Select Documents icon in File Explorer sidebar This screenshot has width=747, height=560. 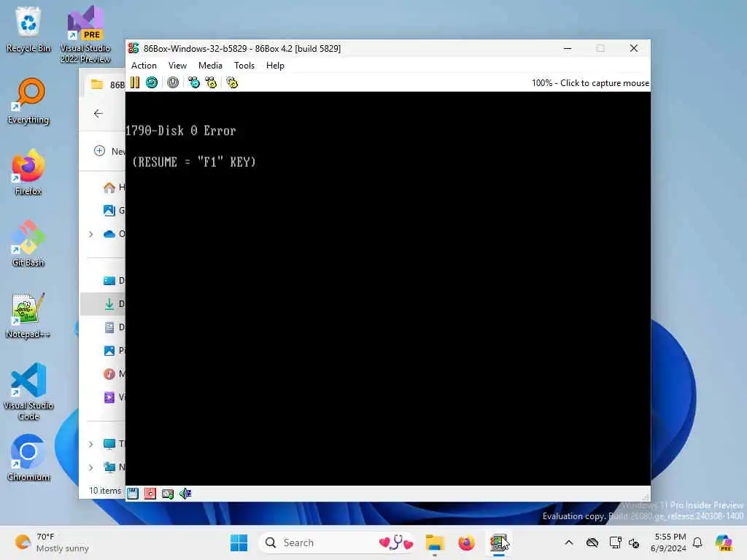click(x=109, y=327)
